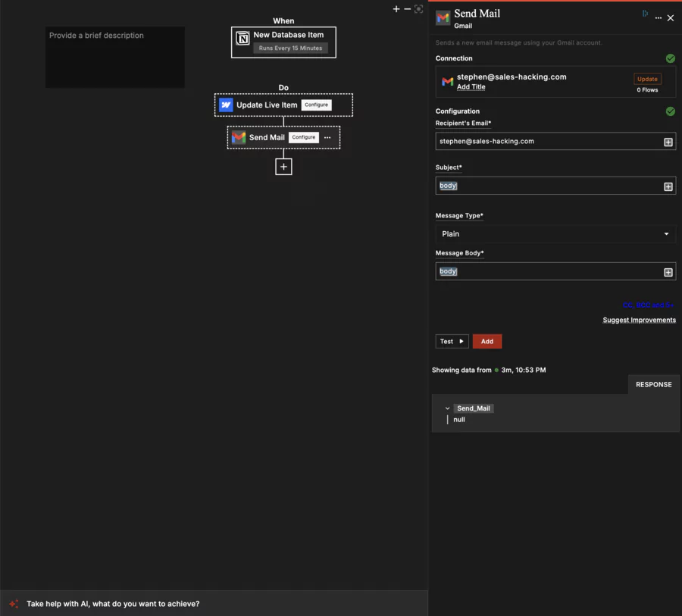This screenshot has height=616, width=682.
Task: Click the AI help prompt bar
Action: click(x=214, y=604)
